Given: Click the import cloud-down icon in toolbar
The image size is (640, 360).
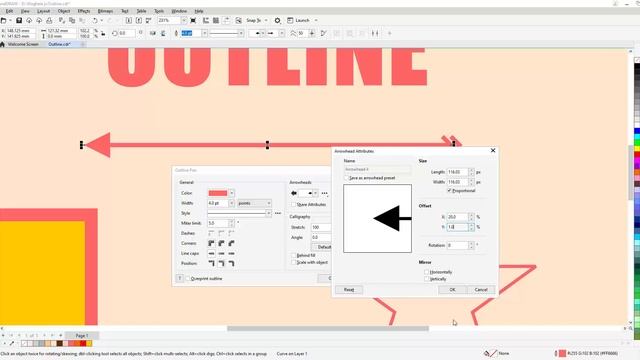Looking at the screenshot, I should (29, 20).
